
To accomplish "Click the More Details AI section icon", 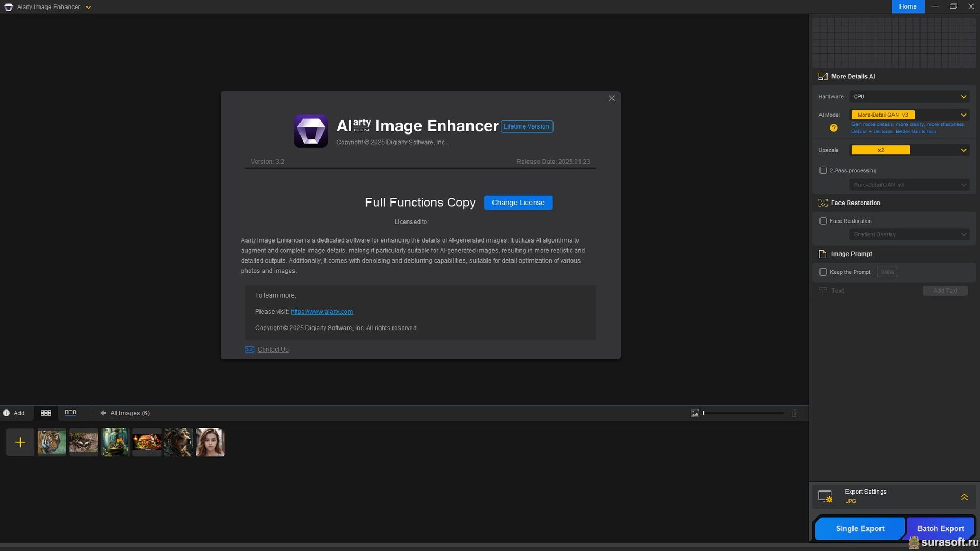I will [823, 77].
